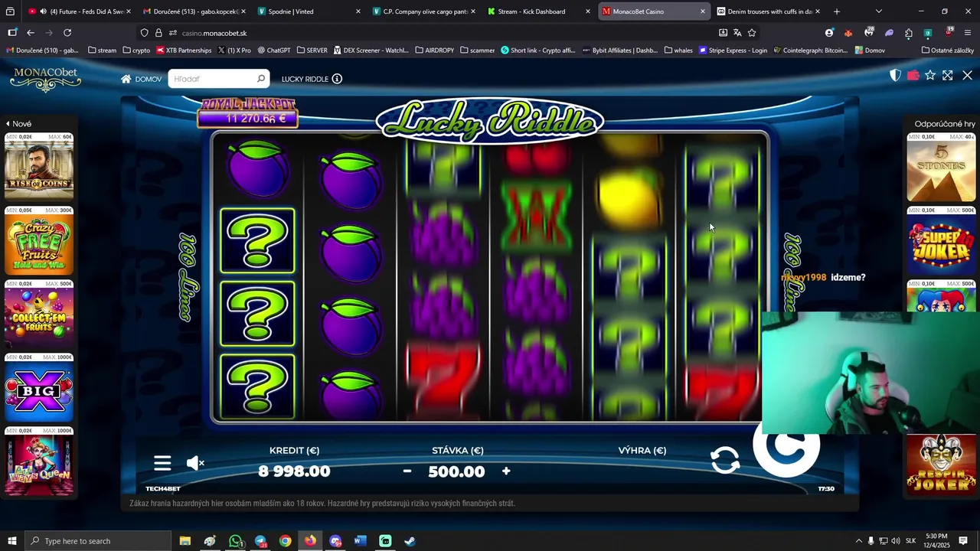Image resolution: width=980 pixels, height=551 pixels.
Task: Add game to favorites with star icon
Action: click(930, 75)
